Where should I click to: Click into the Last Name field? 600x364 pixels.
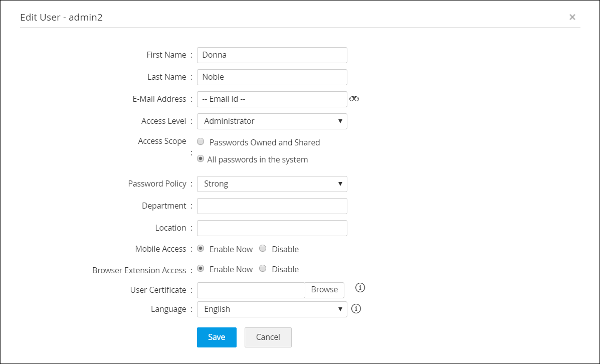click(x=272, y=77)
